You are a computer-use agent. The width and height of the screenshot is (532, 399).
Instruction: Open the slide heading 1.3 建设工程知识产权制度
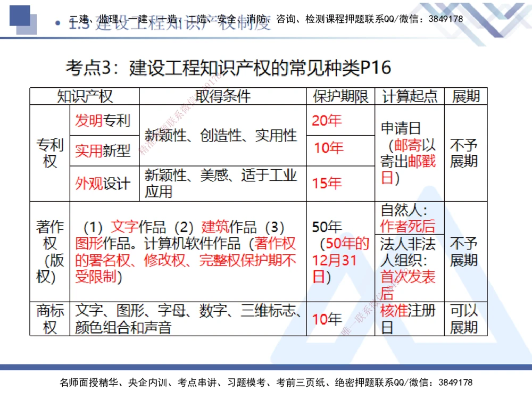(160, 24)
